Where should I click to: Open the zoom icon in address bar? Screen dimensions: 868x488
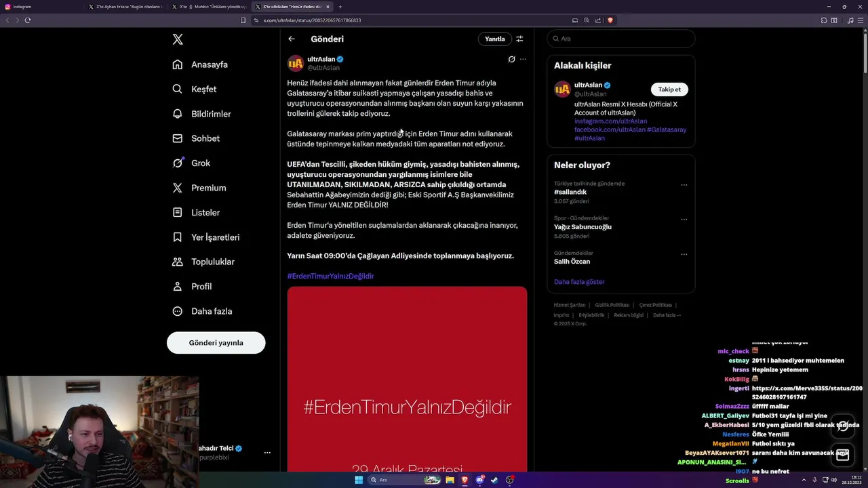coord(587,20)
